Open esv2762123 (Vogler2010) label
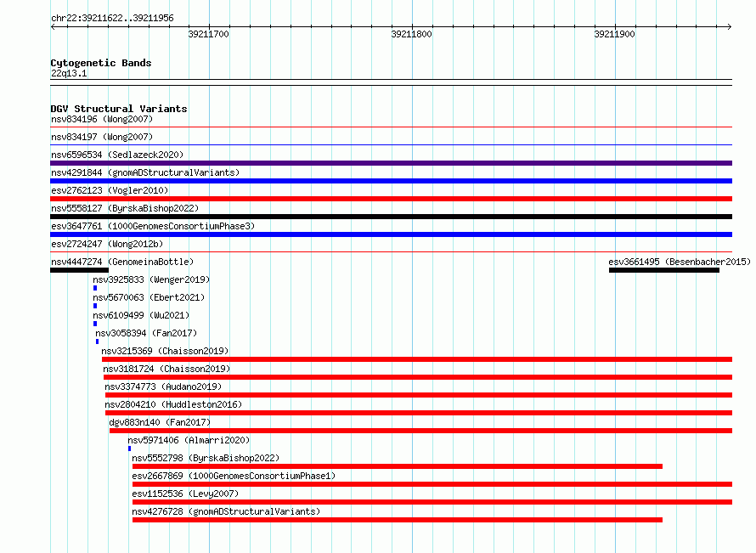The height and width of the screenshot is (553, 756). click(110, 190)
